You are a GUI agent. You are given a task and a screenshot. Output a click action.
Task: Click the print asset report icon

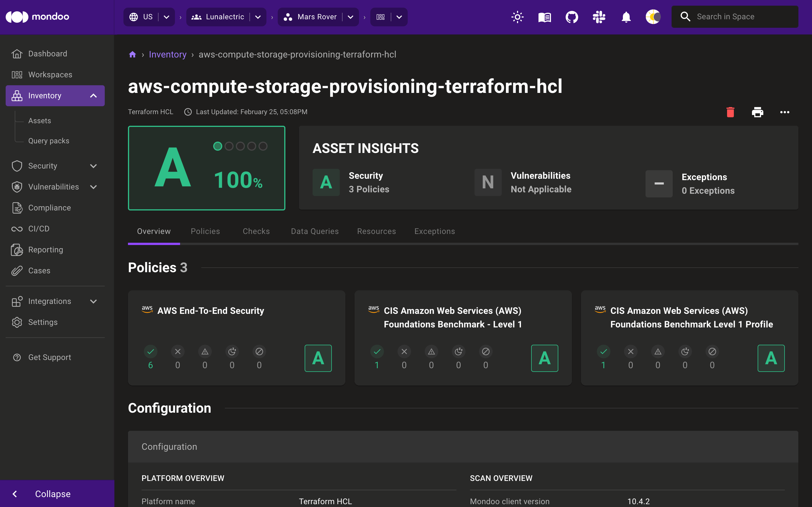pyautogui.click(x=758, y=112)
